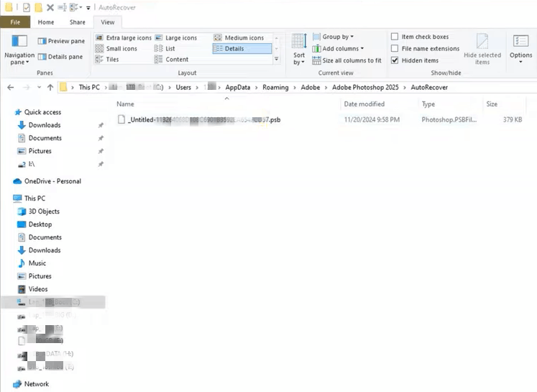Viewport: 537px width, 392px height.
Task: Click the Up one level arrow
Action: coord(50,87)
